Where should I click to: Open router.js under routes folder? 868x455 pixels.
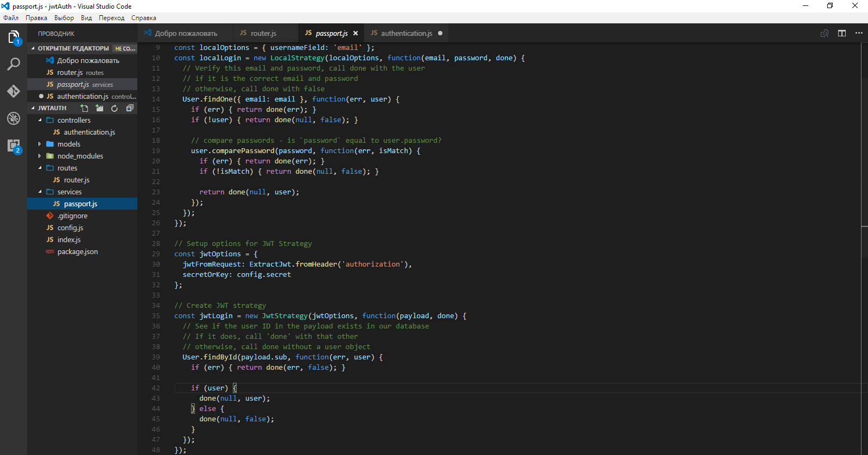pos(83,180)
